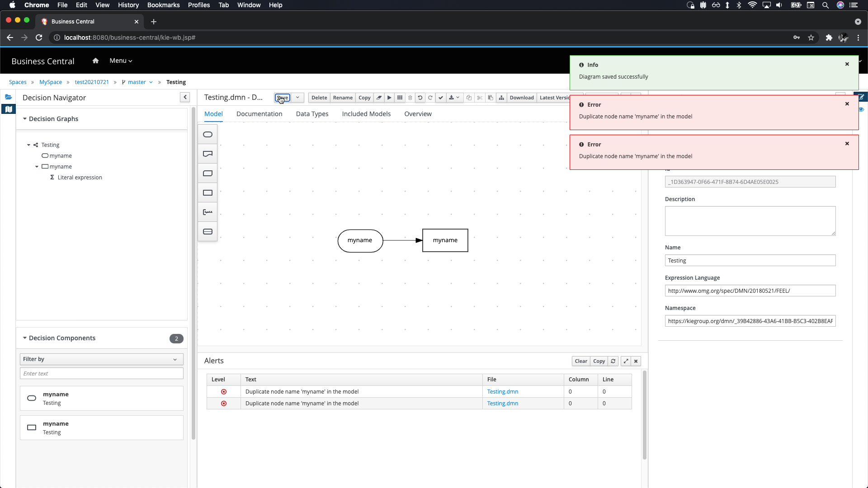Image resolution: width=868 pixels, height=488 pixels.
Task: Click the Description text area
Action: 750,221
